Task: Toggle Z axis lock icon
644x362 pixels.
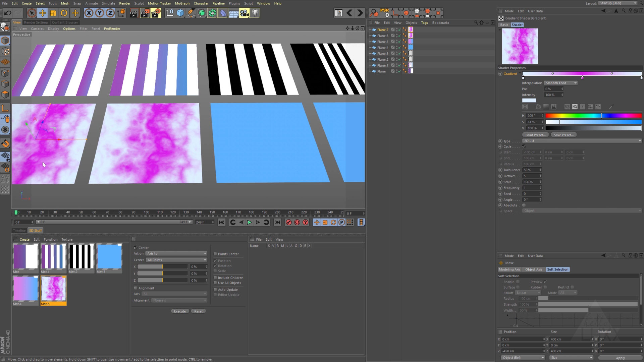Action: (110, 13)
